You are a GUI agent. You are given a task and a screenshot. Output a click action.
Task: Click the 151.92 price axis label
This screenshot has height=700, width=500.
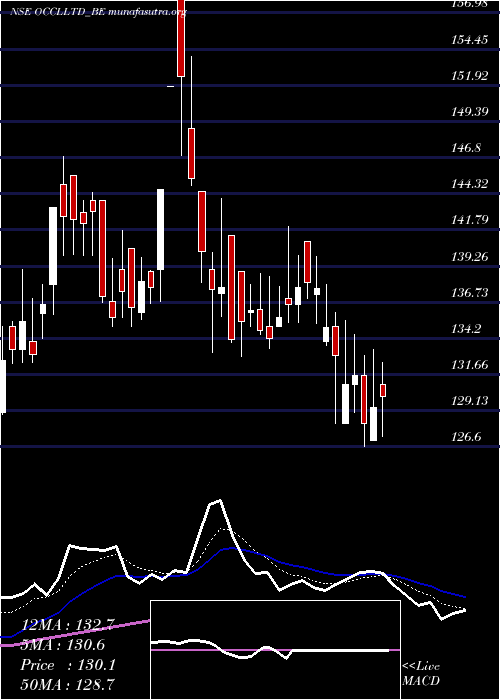point(469,76)
